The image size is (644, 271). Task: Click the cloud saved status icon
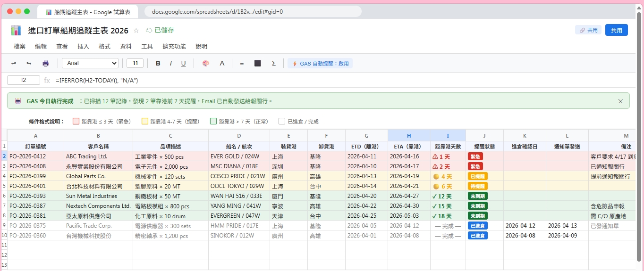tap(149, 30)
